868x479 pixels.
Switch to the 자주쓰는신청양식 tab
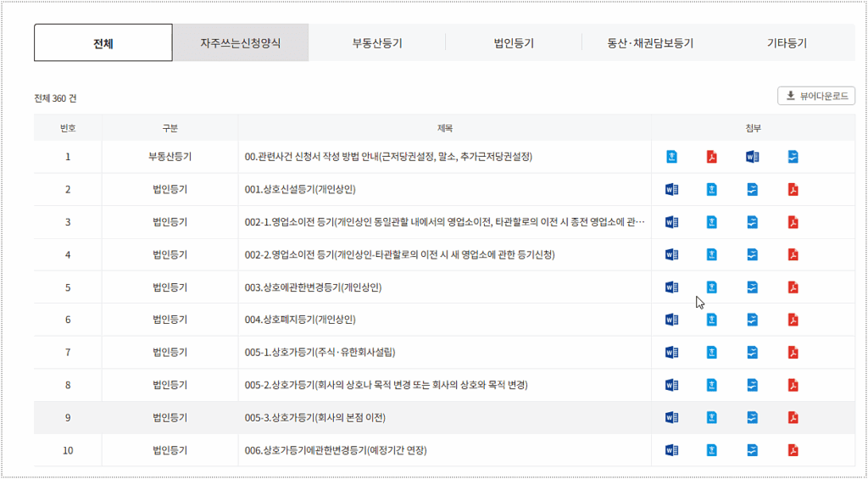point(240,42)
